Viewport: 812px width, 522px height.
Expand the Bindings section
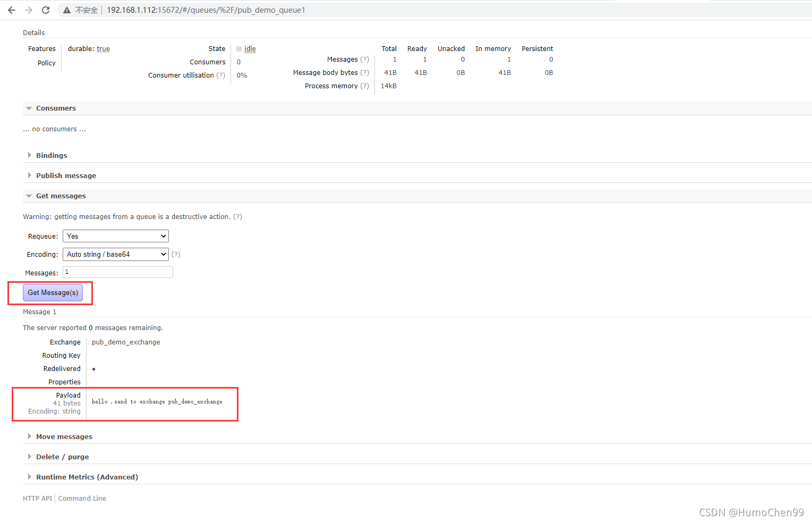[x=52, y=156]
